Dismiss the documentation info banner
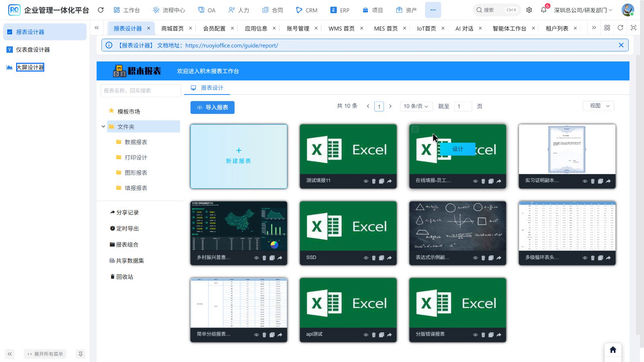 tap(621, 45)
